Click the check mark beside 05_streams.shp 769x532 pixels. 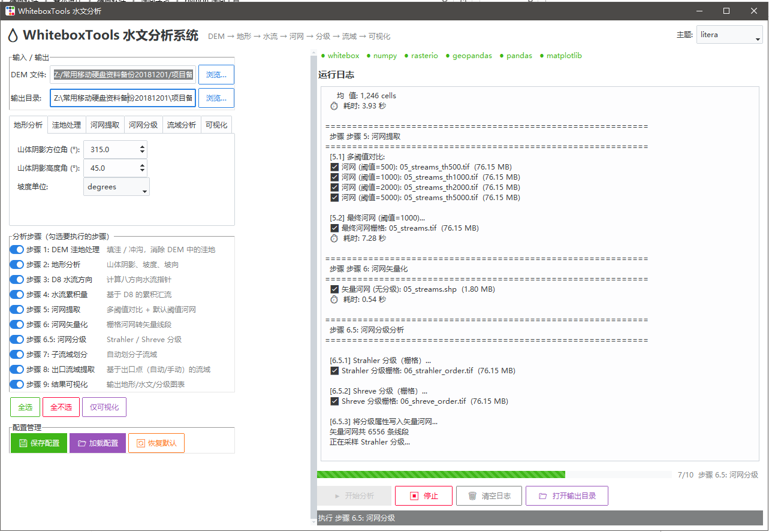tap(334, 289)
